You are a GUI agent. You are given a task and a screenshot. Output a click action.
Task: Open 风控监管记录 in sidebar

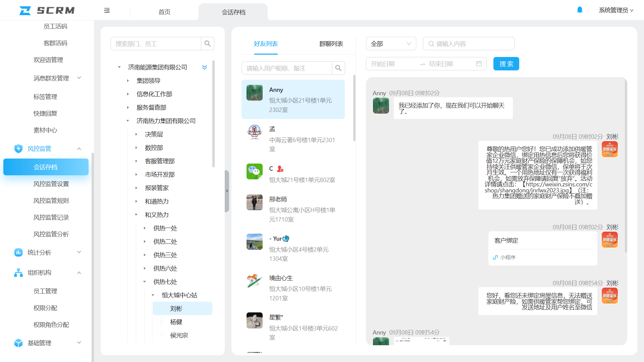[51, 218]
